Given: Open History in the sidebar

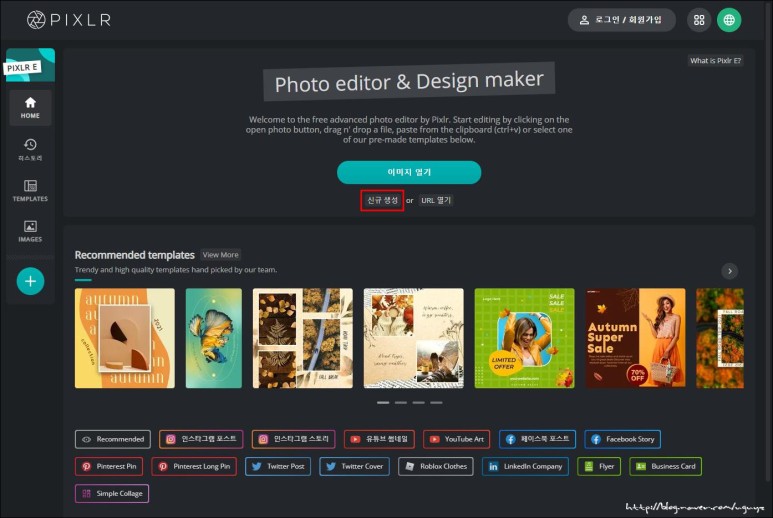Looking at the screenshot, I should pyautogui.click(x=30, y=150).
